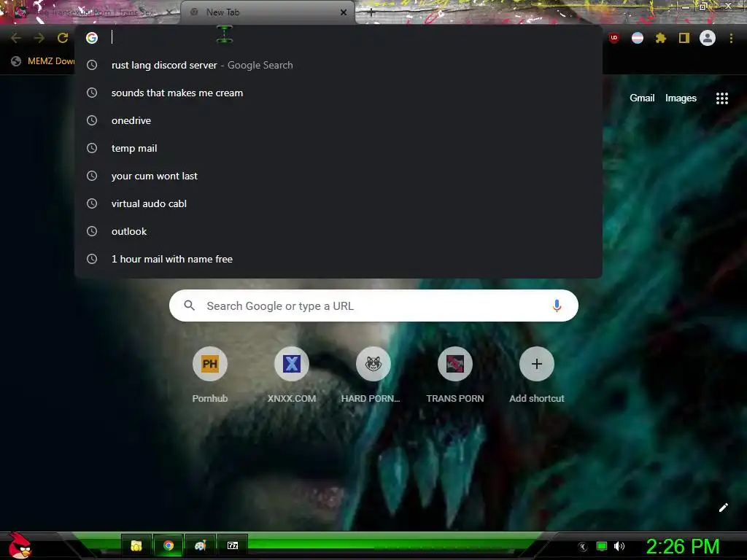Click clock icon beside 'onedrive' suggestion
Viewport: 747px width, 560px height.
[92, 120]
